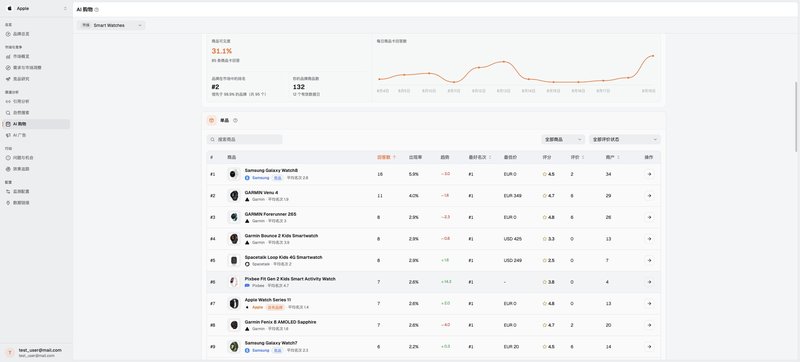The image size is (800, 362).
Task: Expand the Apple brand switcher at top left
Action: [36, 9]
